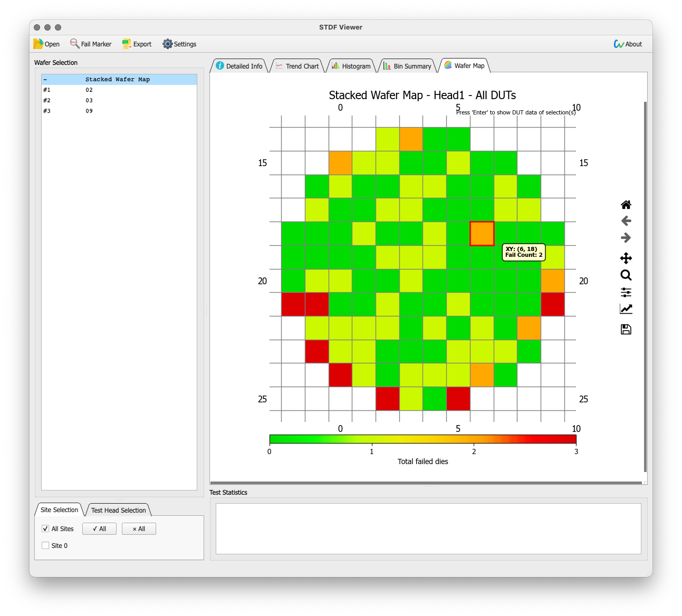Image resolution: width=682 pixels, height=616 pixels.
Task: Switch to the Histogram tab
Action: [351, 65]
